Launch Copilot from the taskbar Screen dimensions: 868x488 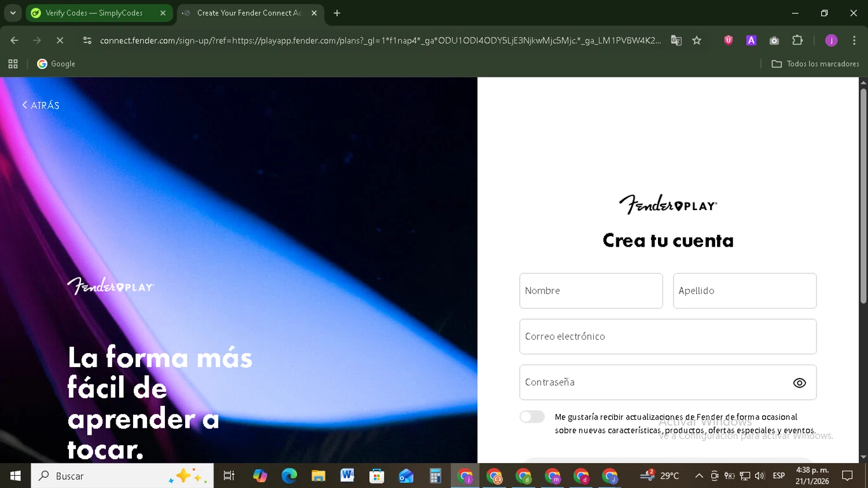pos(260,476)
